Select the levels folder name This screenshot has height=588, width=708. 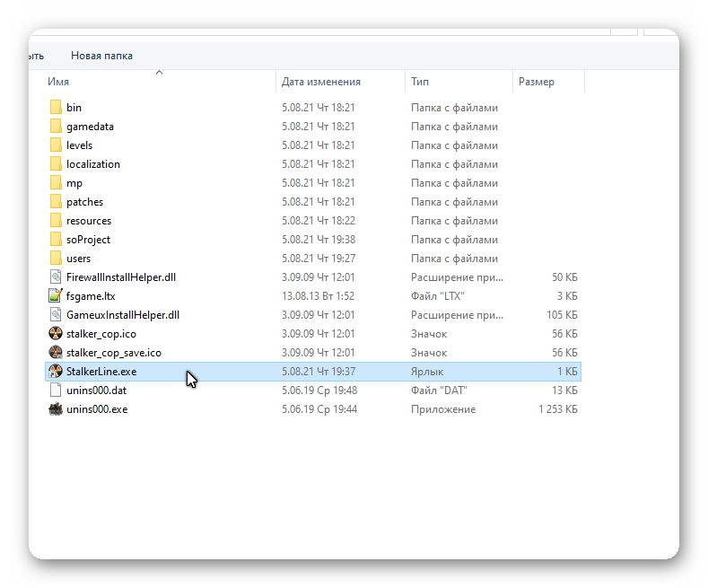coord(79,145)
